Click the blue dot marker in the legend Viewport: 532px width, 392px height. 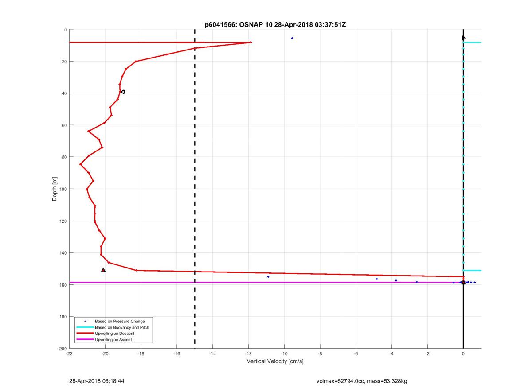coord(85,321)
